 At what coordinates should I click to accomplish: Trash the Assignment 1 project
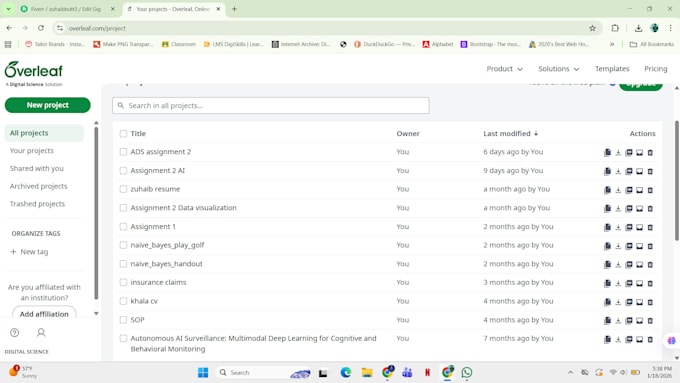[x=650, y=227]
